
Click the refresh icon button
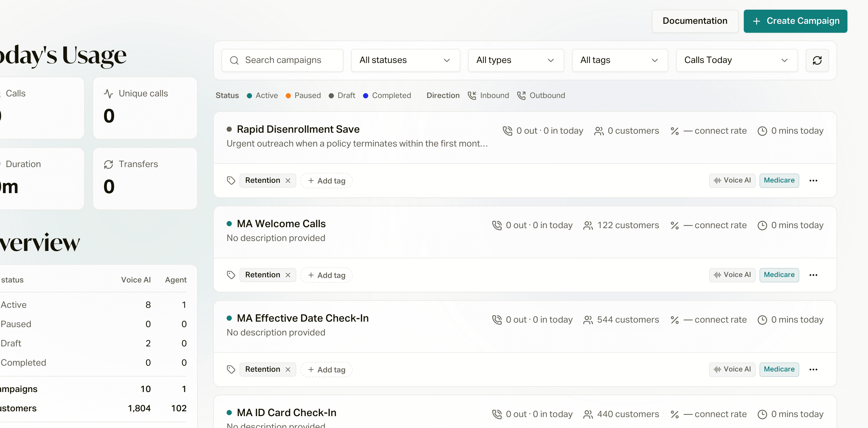coord(817,60)
